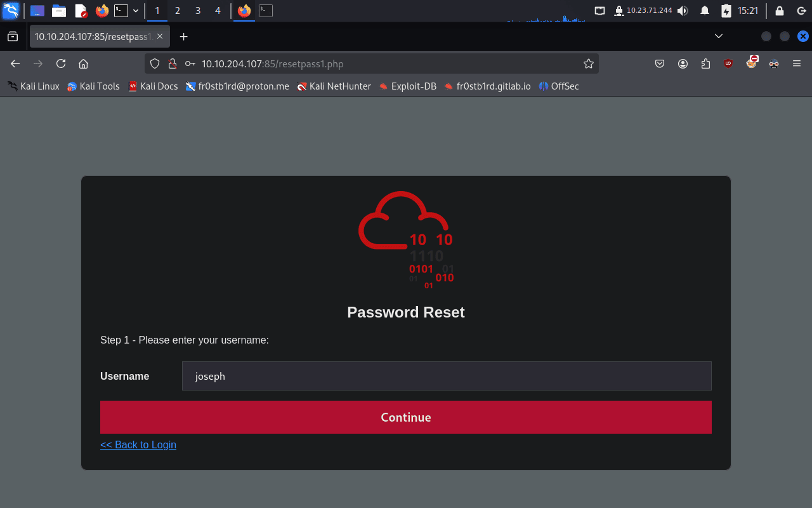Bookmark this page with the star icon

[588, 63]
